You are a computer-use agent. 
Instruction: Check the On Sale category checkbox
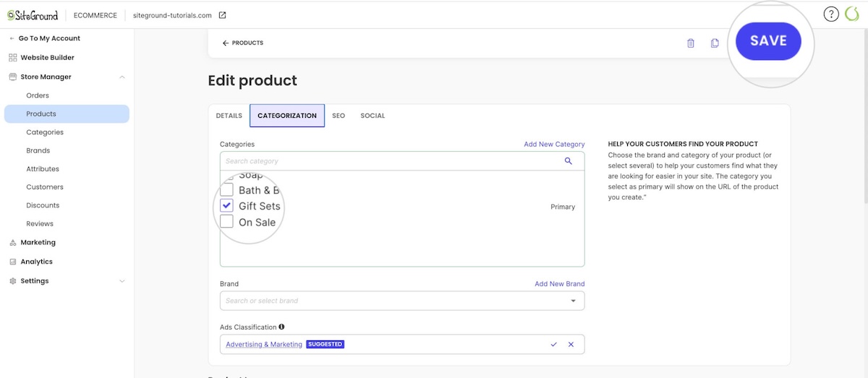tap(226, 222)
